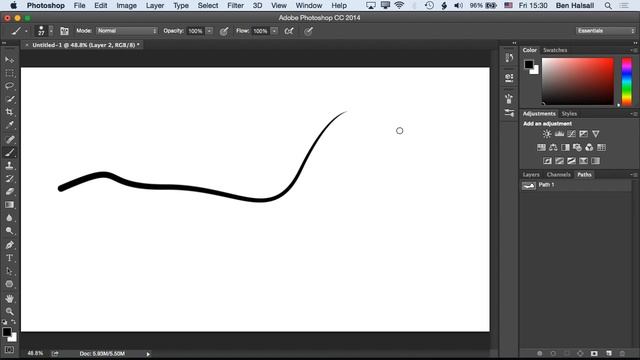This screenshot has height=360, width=640.
Task: Open the brush preset picker arrow
Action: pyautogui.click(x=51, y=31)
